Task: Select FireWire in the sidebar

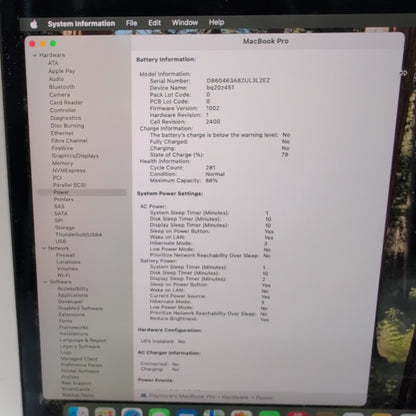Action: click(x=62, y=148)
